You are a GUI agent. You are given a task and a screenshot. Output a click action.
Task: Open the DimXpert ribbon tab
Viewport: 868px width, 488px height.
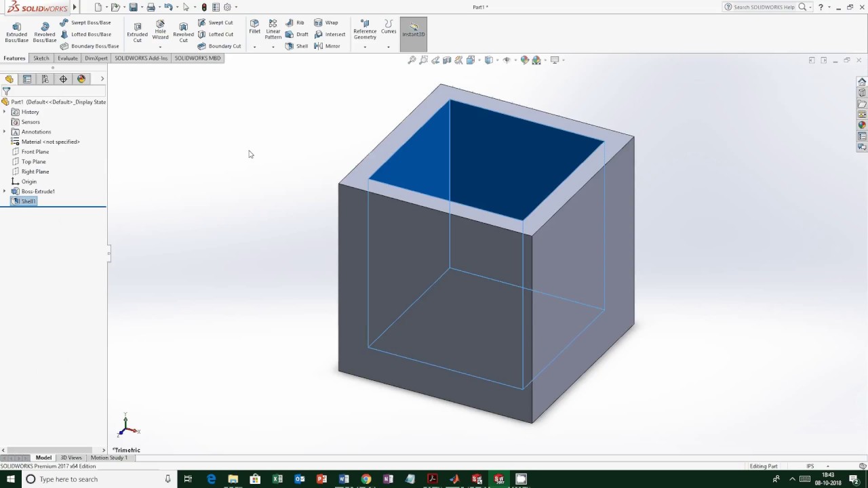(96, 58)
